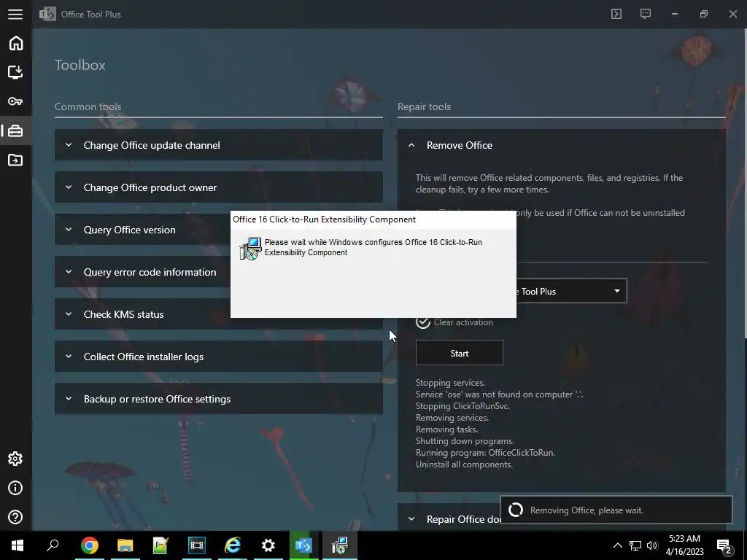Click the Start removal button
The image size is (747, 560).
[x=460, y=353]
